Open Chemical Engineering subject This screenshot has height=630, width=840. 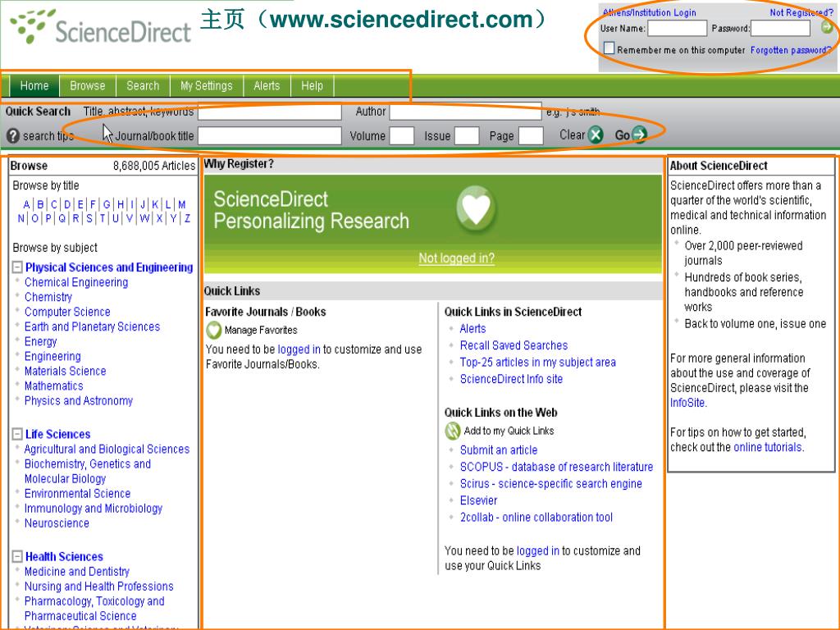pyautogui.click(x=76, y=282)
